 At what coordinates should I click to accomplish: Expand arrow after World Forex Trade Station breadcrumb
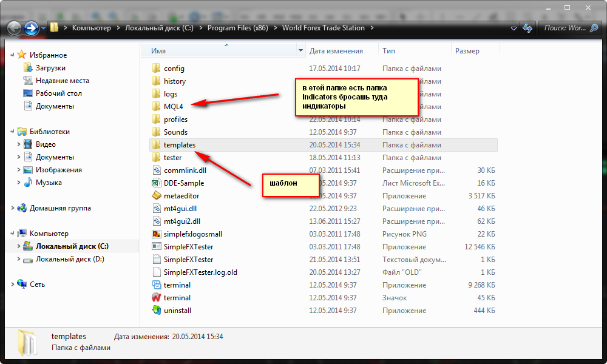coord(372,28)
